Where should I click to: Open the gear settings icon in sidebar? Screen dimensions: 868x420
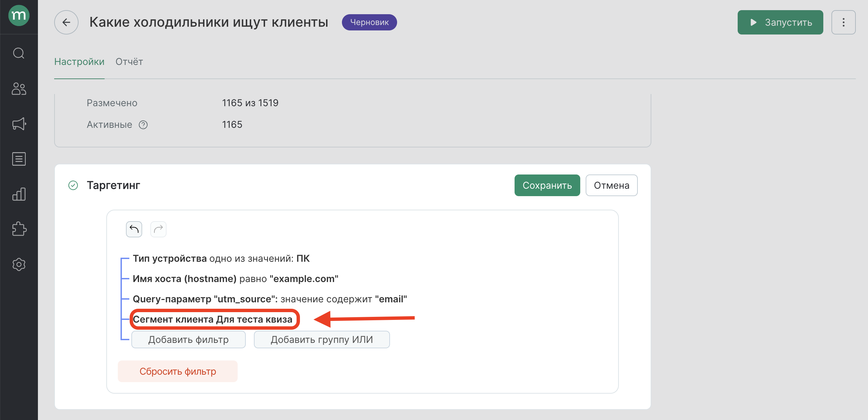coord(19,264)
